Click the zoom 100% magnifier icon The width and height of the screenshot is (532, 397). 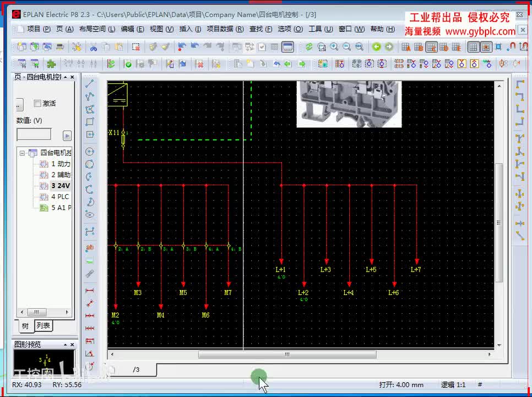coord(359,47)
